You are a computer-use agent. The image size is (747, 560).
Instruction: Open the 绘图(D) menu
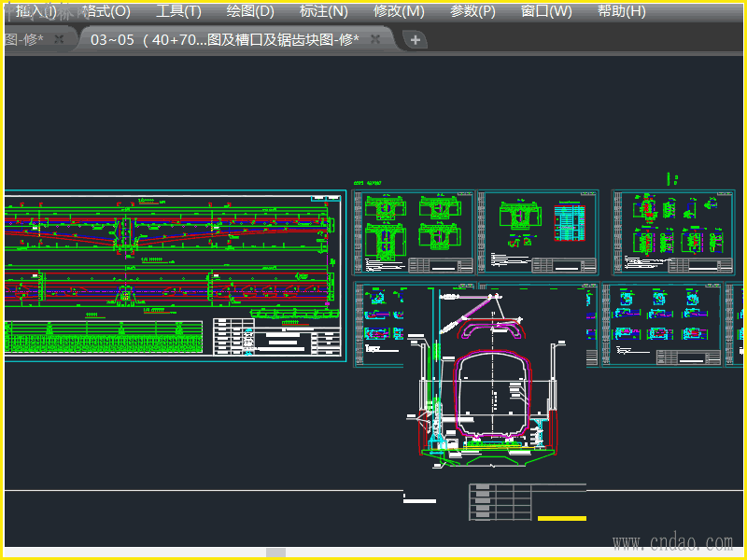(250, 11)
